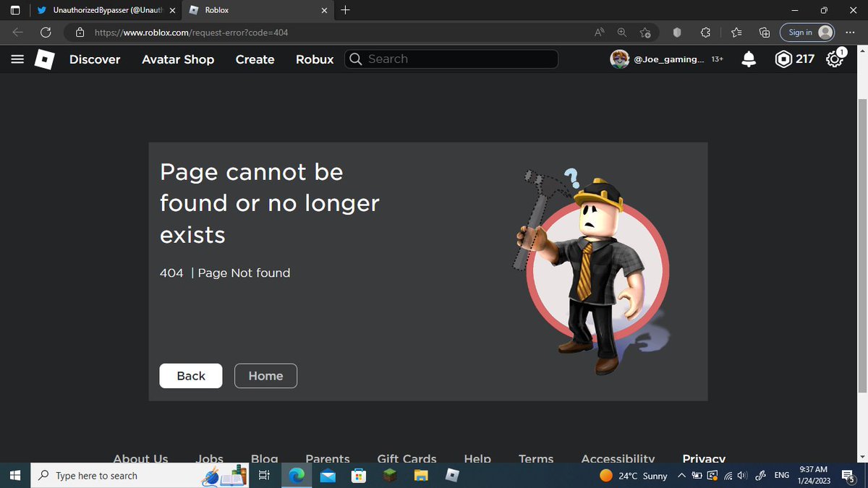Screen dimensions: 868x488
Task: Open the clock showing 9:37 AM
Action: tap(814, 475)
